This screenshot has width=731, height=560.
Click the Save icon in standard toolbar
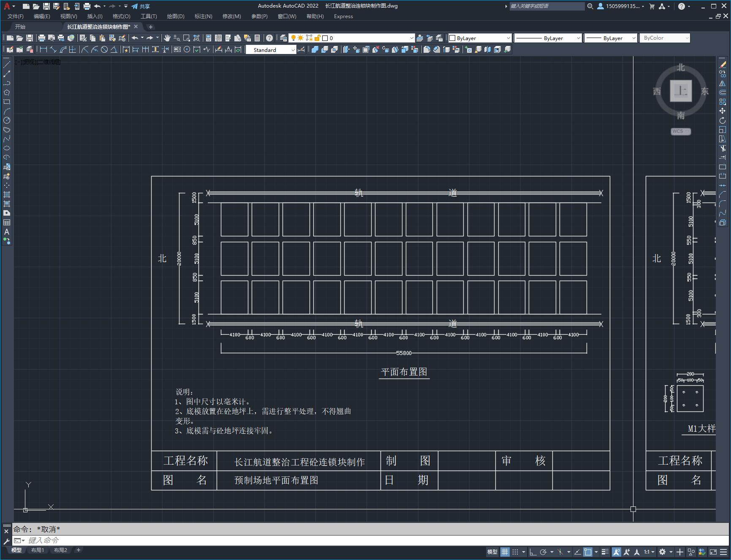tap(29, 38)
